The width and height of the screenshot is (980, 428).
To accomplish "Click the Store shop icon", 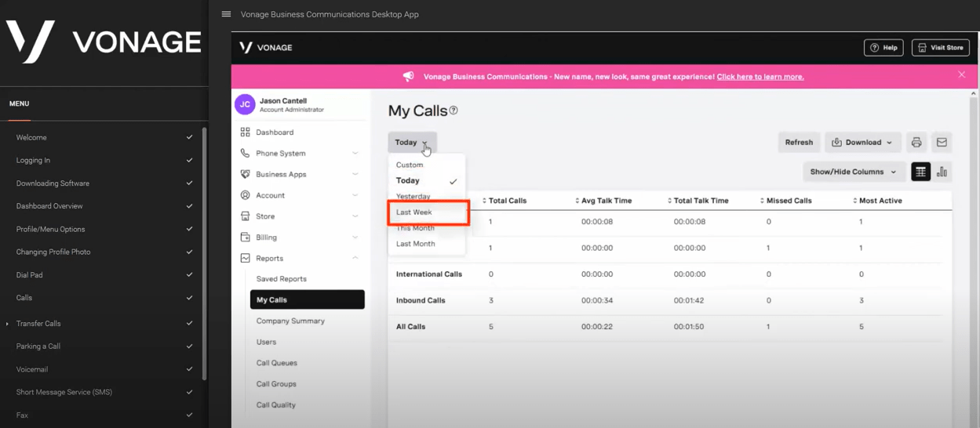I will coord(245,216).
